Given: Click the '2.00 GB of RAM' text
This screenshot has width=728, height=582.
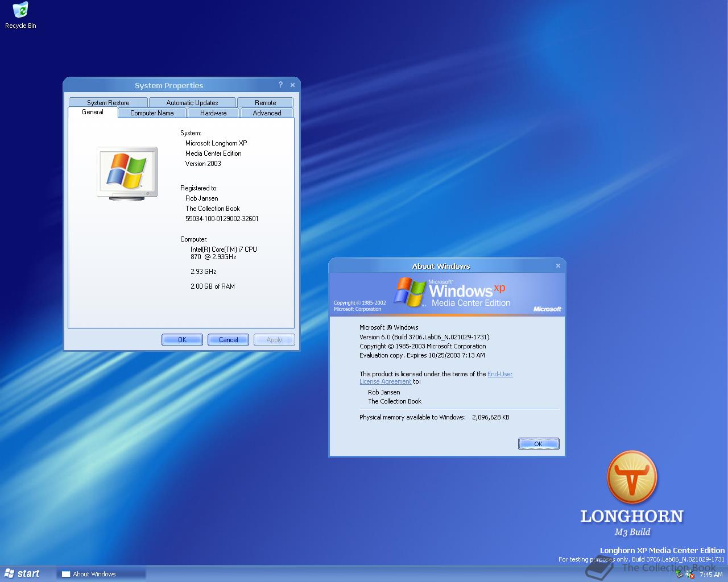Looking at the screenshot, I should click(213, 286).
